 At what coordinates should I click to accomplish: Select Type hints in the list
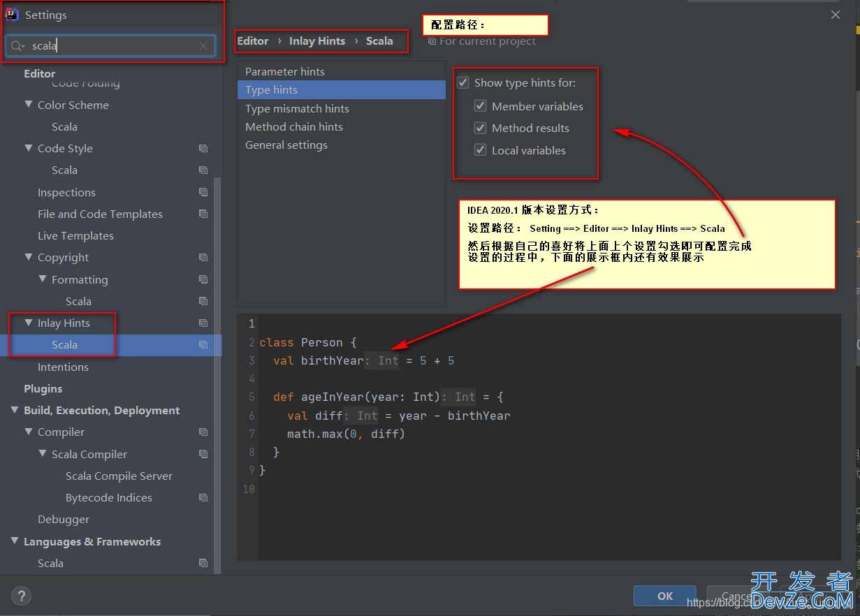coord(342,90)
